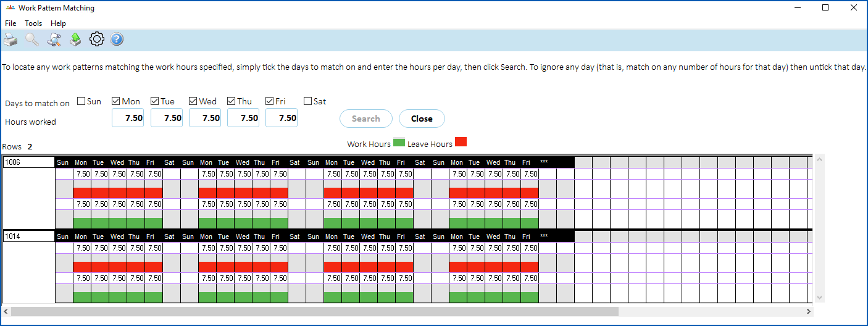Open settings via the gear icon
This screenshot has width=868, height=326.
96,40
